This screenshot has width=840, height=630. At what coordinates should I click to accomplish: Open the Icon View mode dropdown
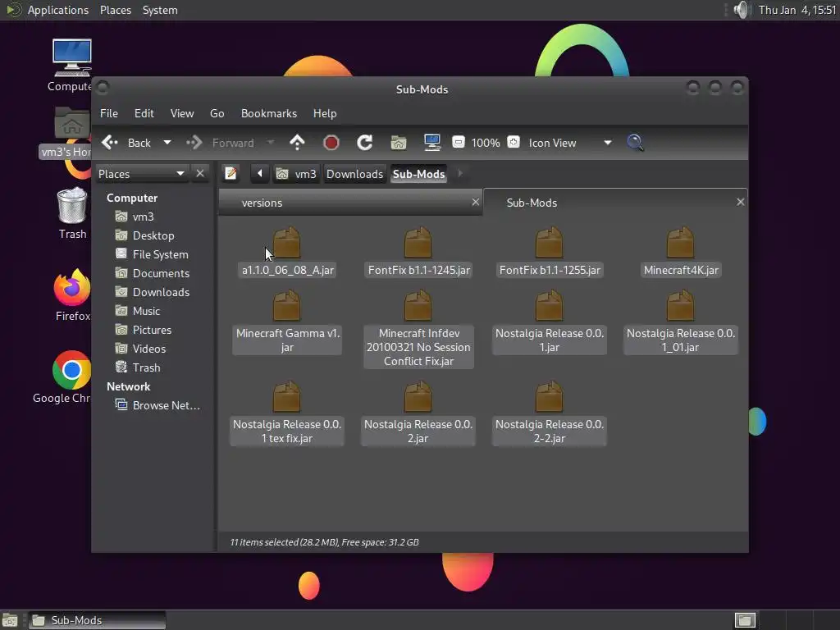[x=570, y=143]
